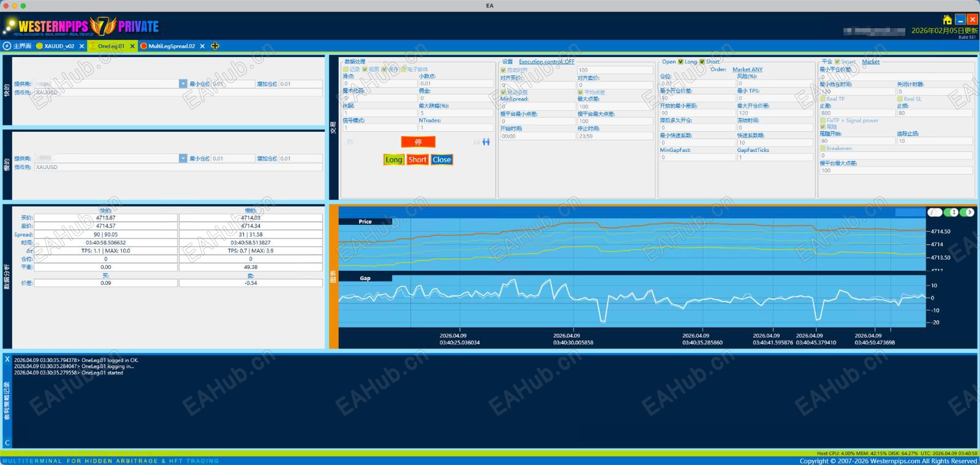
Task: Open the MultiLegSpread.02 tab
Action: [x=171, y=46]
